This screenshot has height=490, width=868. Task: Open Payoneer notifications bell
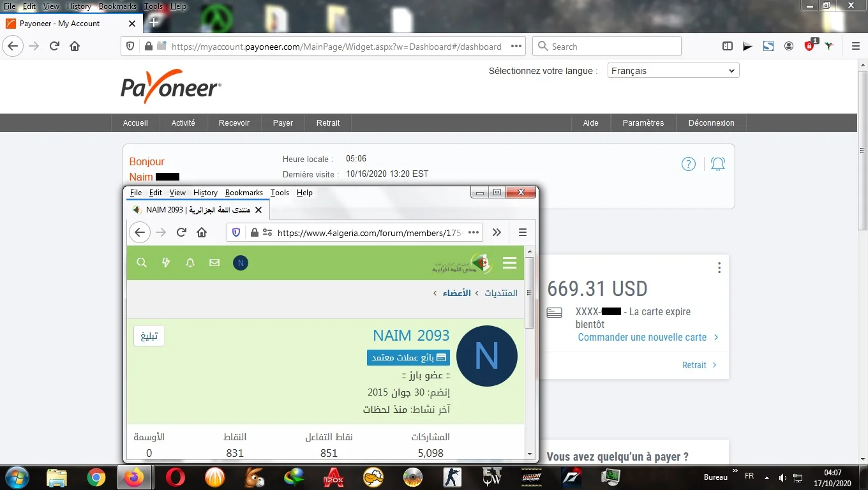click(x=718, y=164)
